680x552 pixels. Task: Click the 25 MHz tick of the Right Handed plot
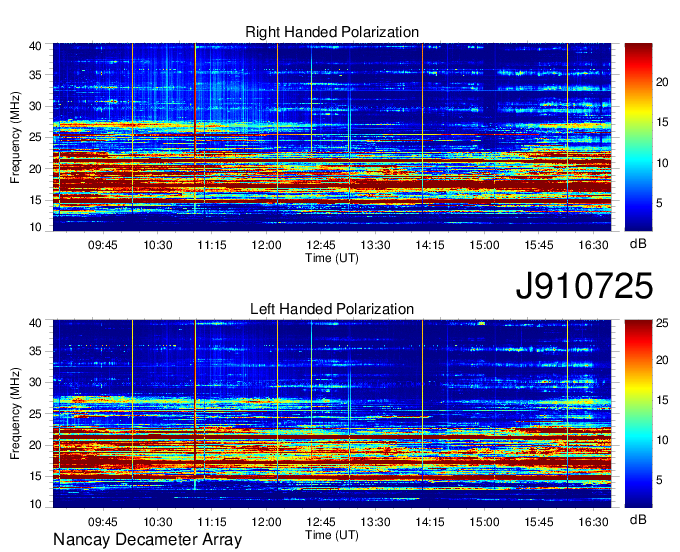[35, 137]
